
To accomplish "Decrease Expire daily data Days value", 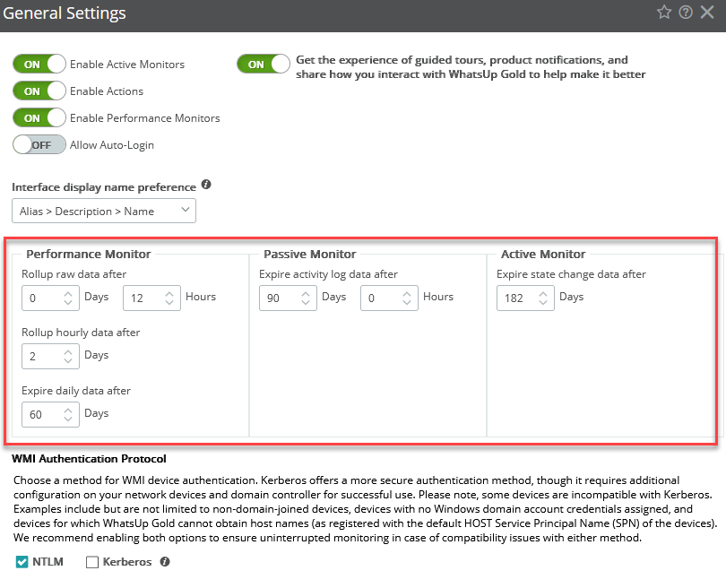I will click(x=68, y=419).
